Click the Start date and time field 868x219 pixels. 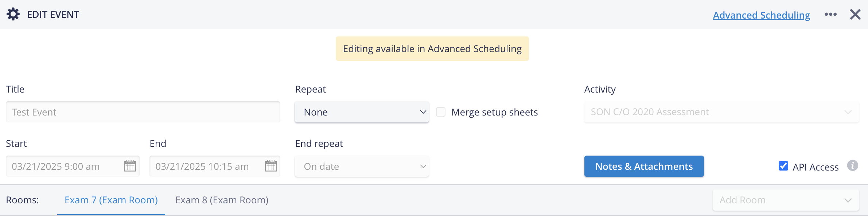[x=73, y=166]
